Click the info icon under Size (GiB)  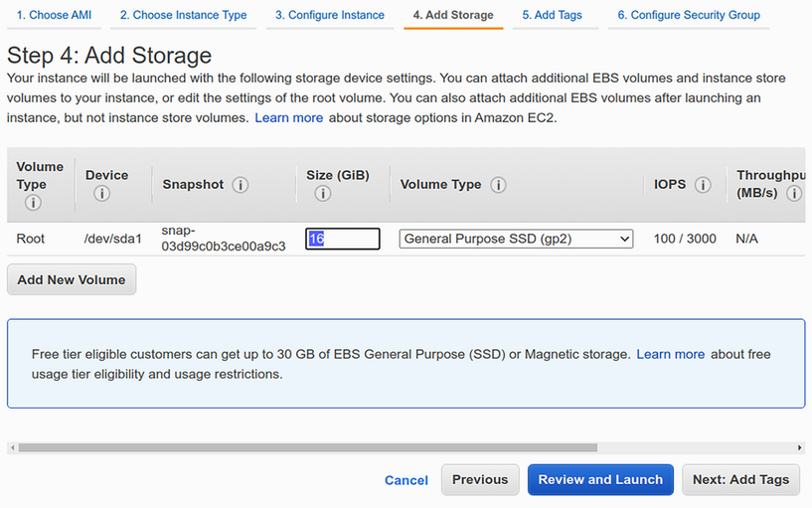click(x=322, y=194)
